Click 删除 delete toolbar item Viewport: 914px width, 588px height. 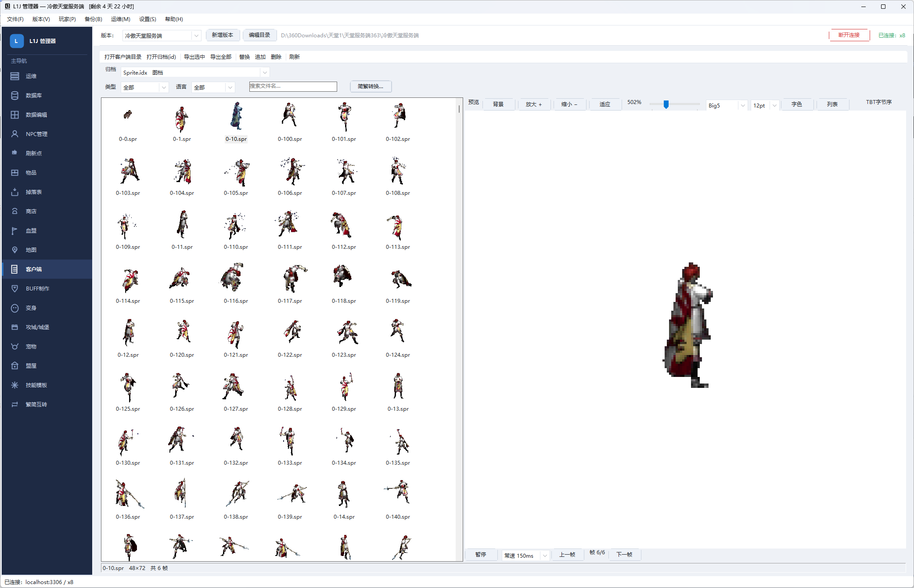276,57
